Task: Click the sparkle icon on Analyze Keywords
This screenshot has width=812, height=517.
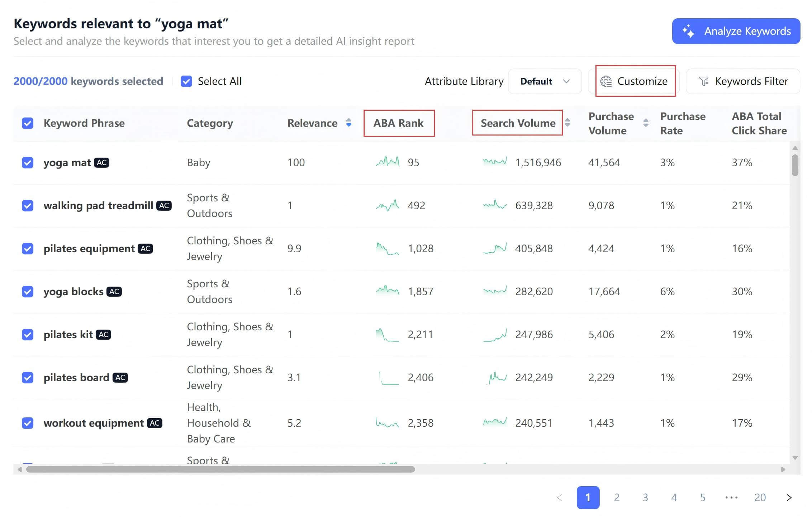Action: coord(688,32)
